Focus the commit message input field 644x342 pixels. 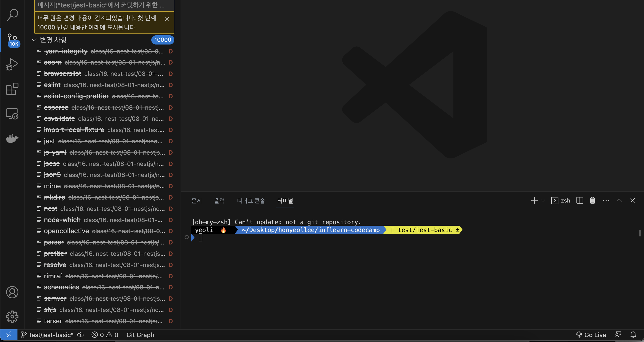pos(104,5)
